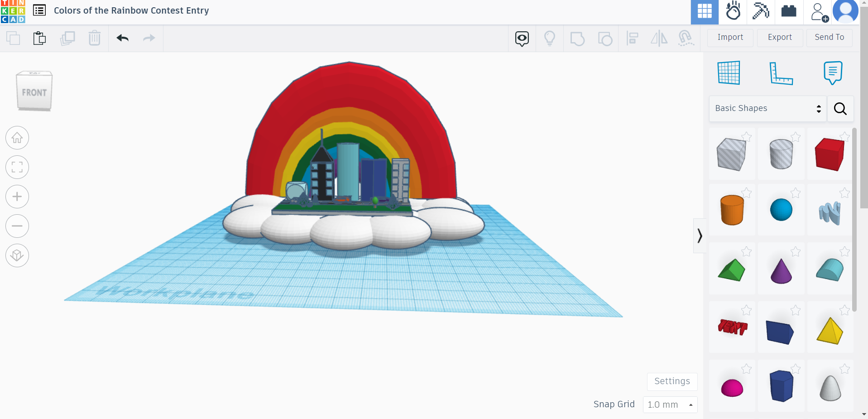The height and width of the screenshot is (419, 868).
Task: Open the shape library search
Action: (840, 109)
